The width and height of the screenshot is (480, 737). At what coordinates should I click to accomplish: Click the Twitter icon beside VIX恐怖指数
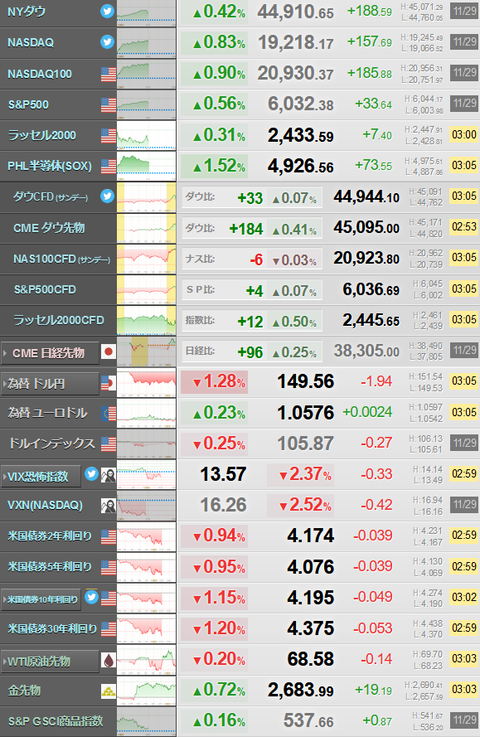pos(92,474)
